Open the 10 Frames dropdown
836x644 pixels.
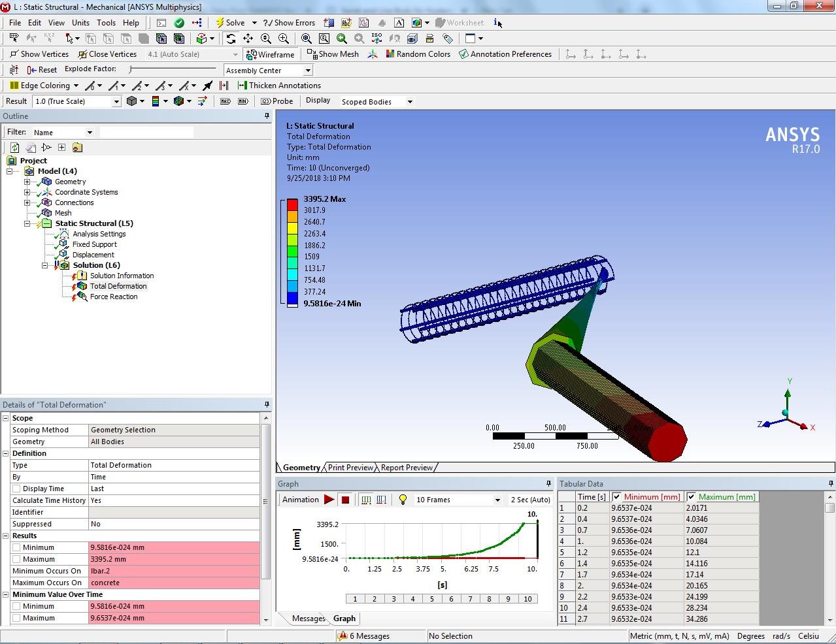(497, 500)
